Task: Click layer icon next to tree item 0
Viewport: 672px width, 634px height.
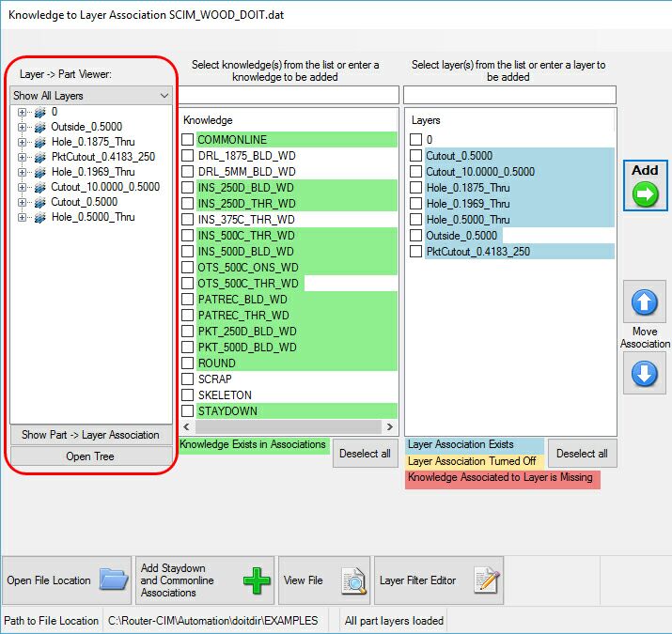Action: click(x=39, y=112)
